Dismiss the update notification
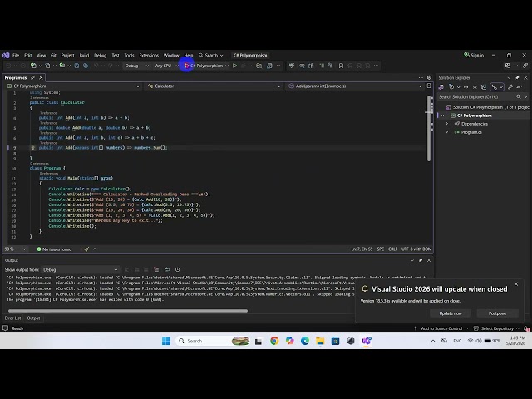This screenshot has width=532, height=399. pos(516,284)
